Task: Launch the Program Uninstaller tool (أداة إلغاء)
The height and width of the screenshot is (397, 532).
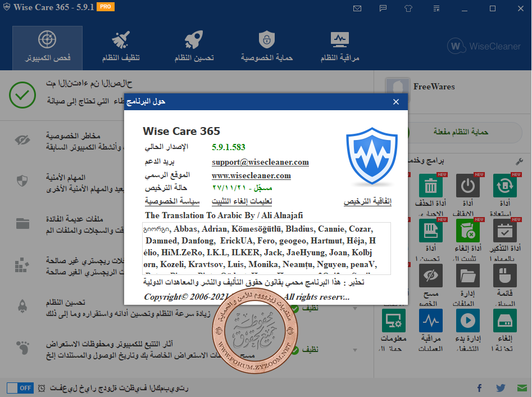Action: [467, 231]
